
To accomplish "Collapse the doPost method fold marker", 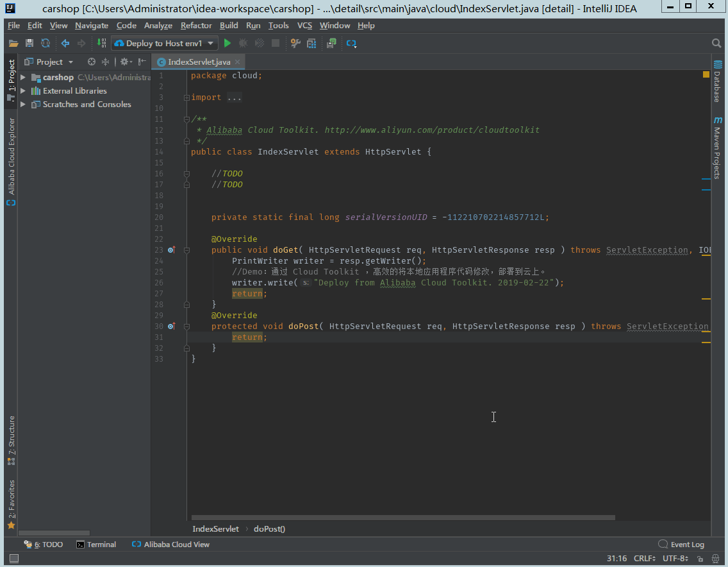I will coord(186,326).
